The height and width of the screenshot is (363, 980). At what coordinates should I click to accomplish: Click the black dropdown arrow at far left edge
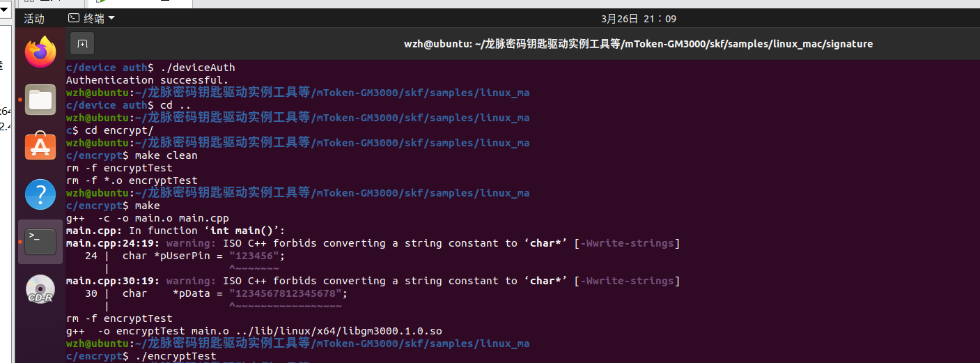tap(3, 9)
